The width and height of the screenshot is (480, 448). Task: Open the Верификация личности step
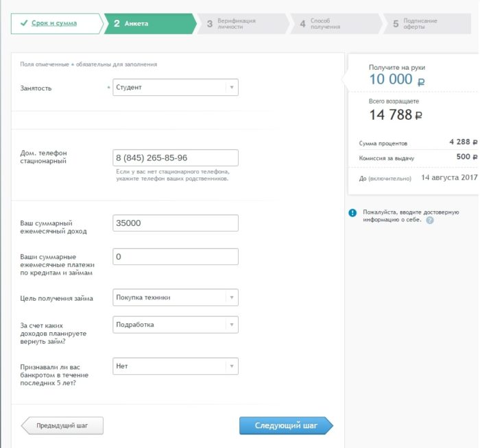[237, 24]
